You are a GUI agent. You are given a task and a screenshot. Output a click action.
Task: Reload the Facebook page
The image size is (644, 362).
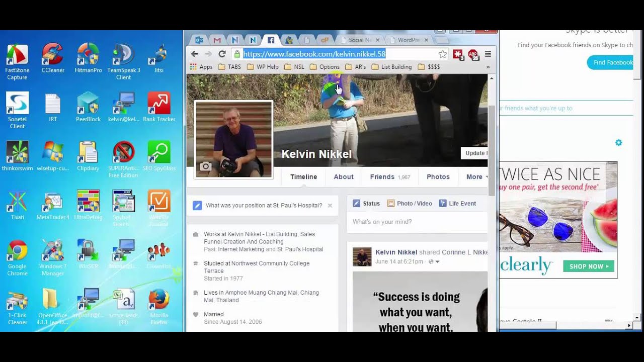(222, 54)
